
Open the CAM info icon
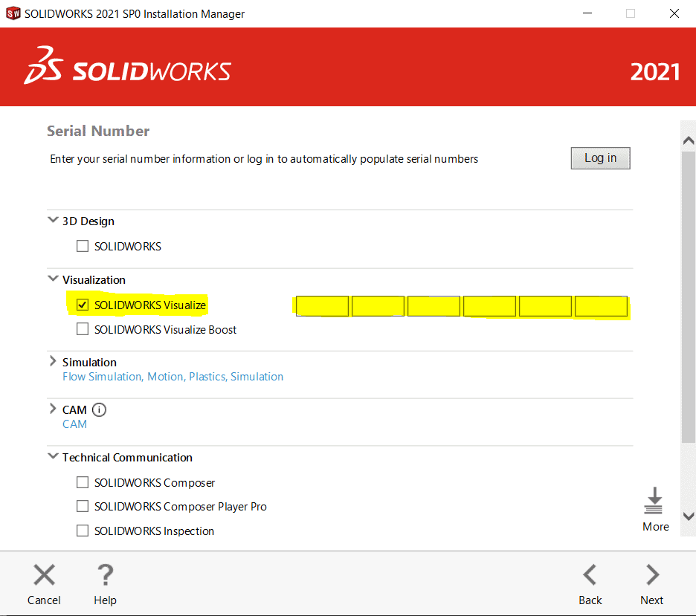(99, 409)
